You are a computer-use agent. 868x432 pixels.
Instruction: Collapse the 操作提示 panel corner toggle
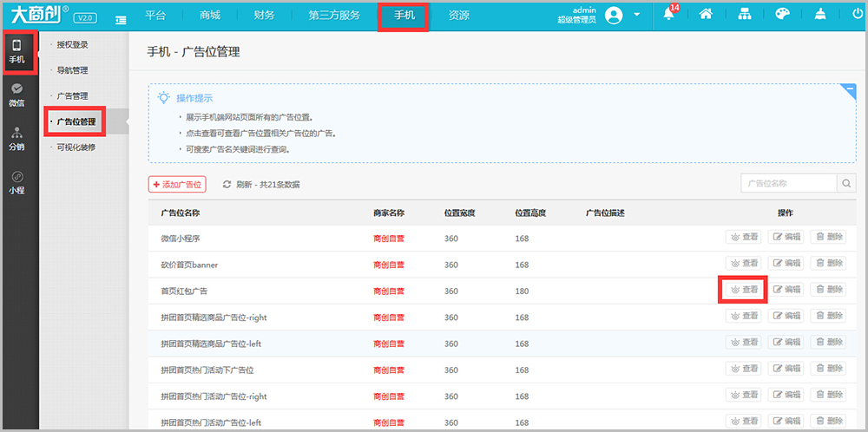coord(849,90)
